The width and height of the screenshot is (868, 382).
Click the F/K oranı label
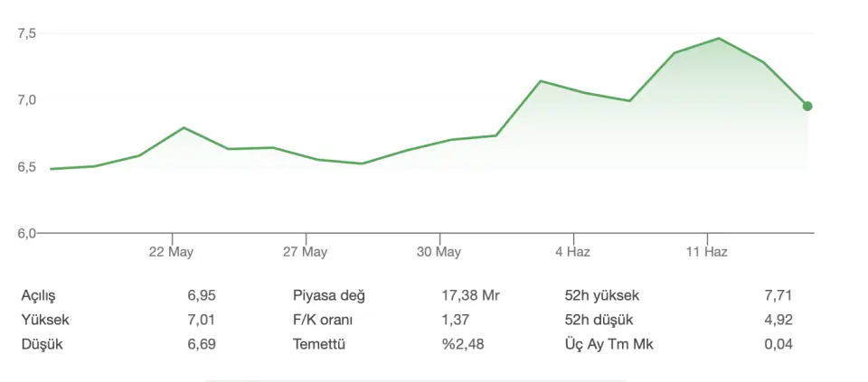click(x=323, y=320)
